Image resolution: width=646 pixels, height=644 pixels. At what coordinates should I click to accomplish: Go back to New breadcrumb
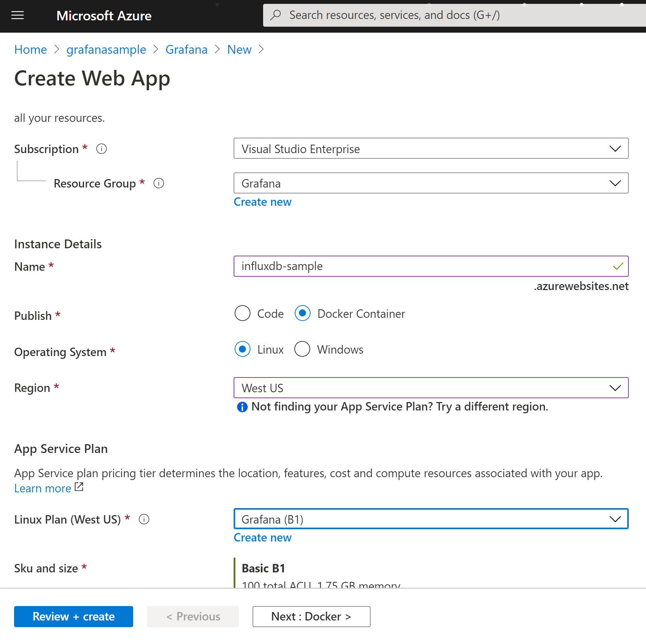[239, 50]
